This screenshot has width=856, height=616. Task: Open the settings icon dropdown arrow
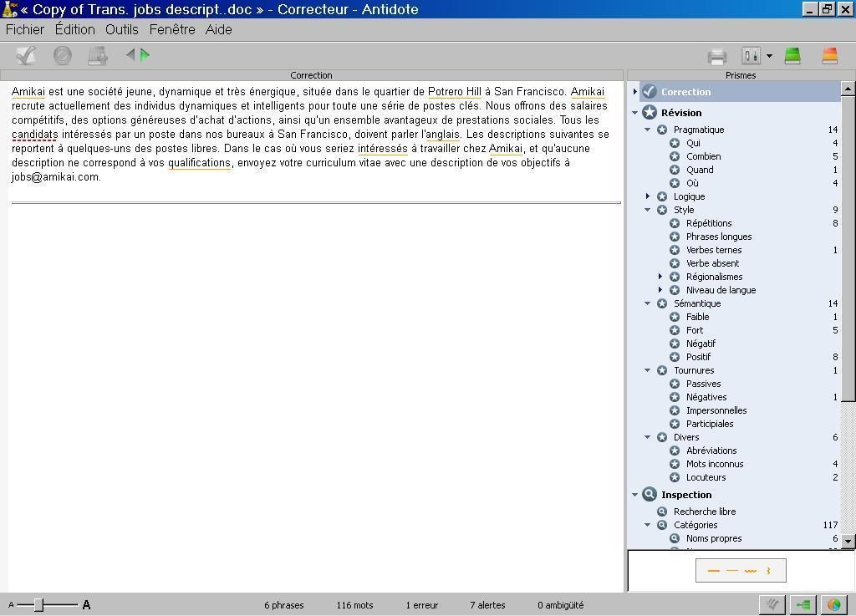pos(769,56)
